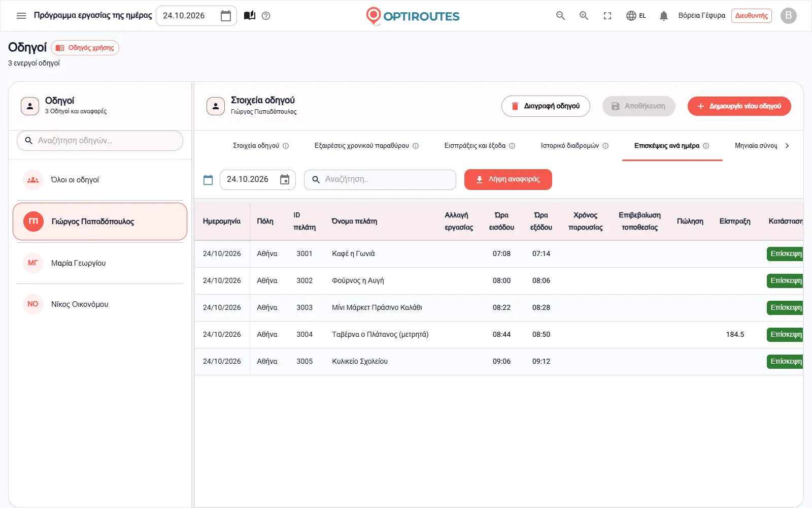
Task: Click the map book icon in header
Action: (x=250, y=16)
